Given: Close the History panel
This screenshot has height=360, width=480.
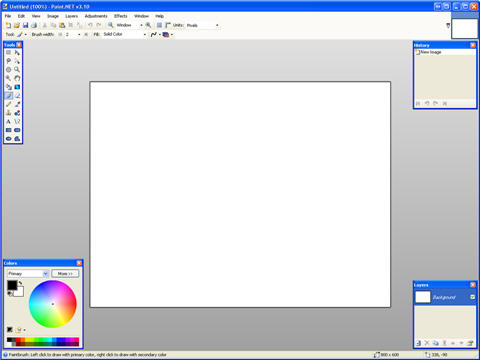Looking at the screenshot, I should pyautogui.click(x=473, y=45).
